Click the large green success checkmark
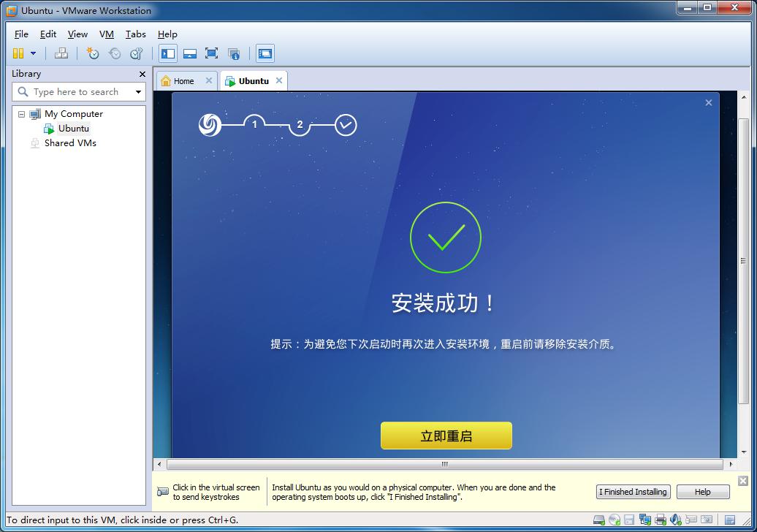757x532 pixels. [x=446, y=237]
